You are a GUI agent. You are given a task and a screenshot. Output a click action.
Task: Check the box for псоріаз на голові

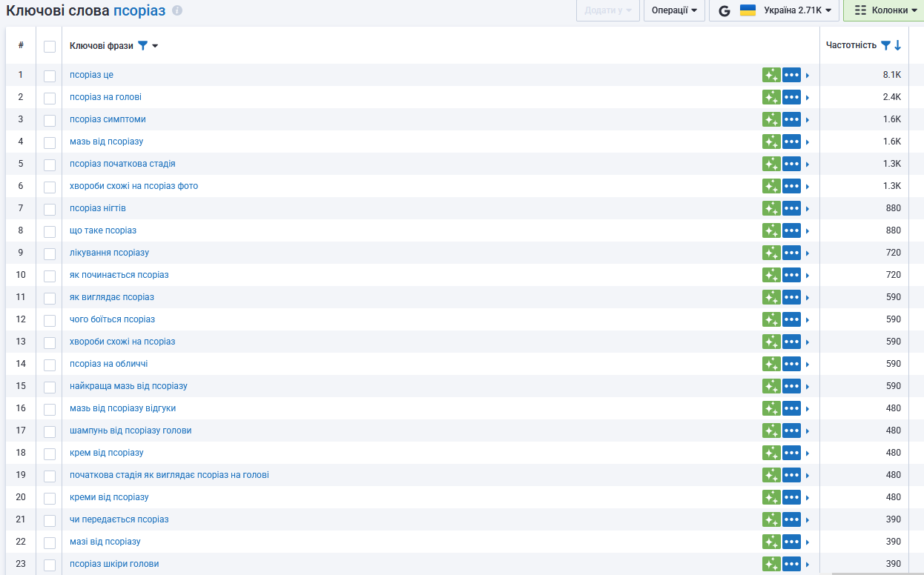point(50,98)
